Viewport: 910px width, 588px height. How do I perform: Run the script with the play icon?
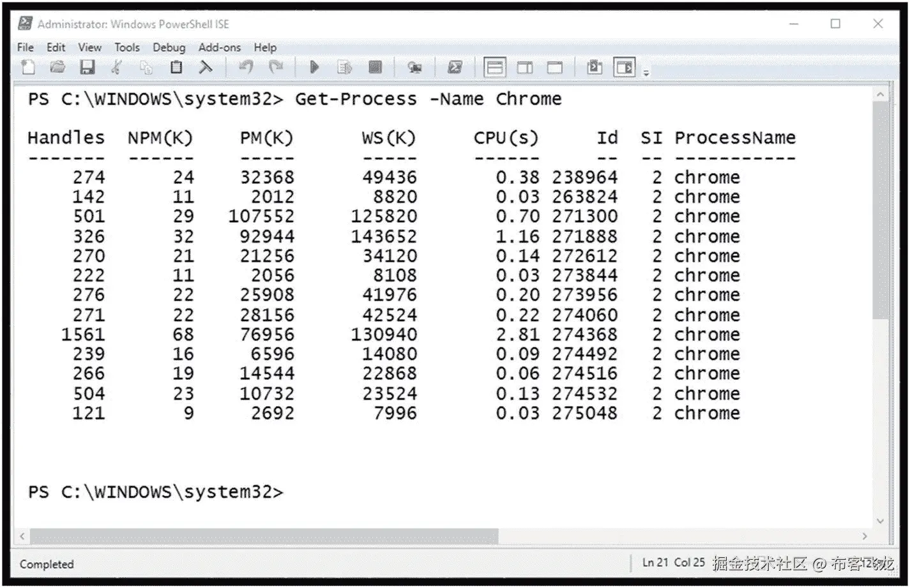tap(314, 67)
